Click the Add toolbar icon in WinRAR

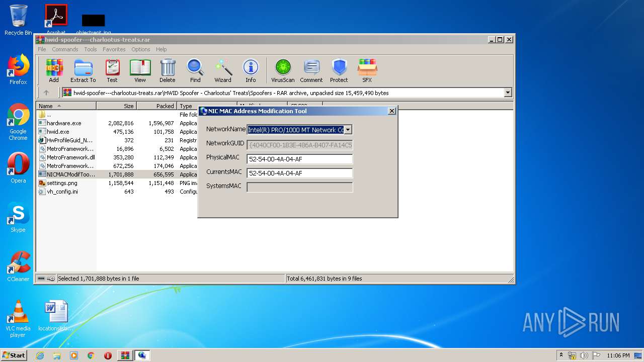tap(54, 70)
